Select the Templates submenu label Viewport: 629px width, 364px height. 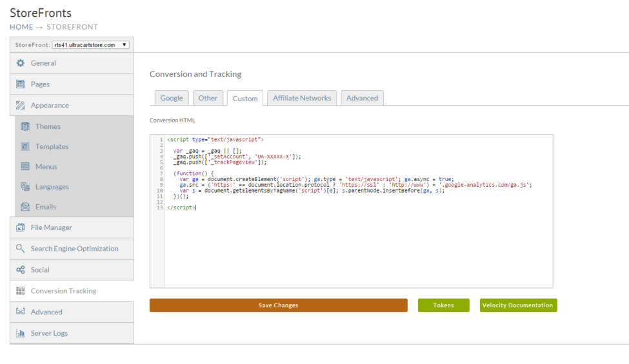52,146
